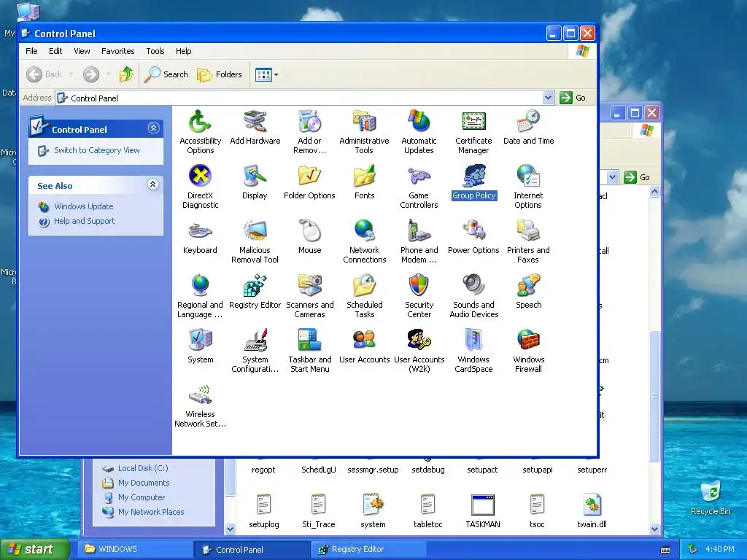Open Wireless Network Setup icon
The height and width of the screenshot is (560, 747).
(200, 405)
